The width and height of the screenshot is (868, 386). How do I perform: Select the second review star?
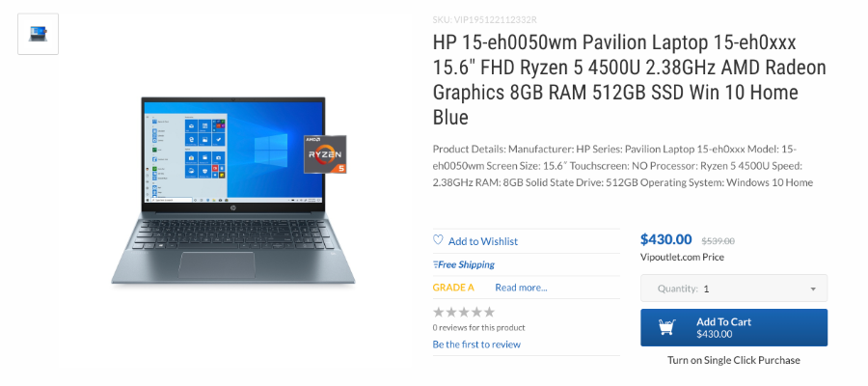(451, 312)
